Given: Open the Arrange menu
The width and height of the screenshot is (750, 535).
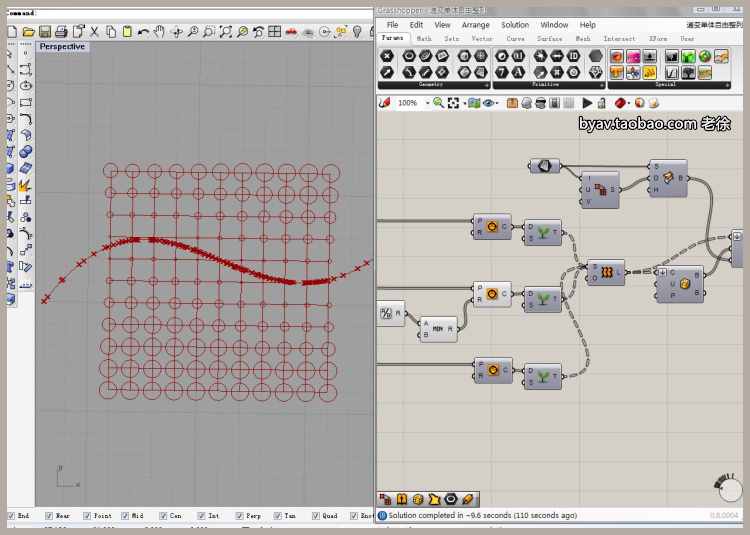Looking at the screenshot, I should [x=475, y=25].
